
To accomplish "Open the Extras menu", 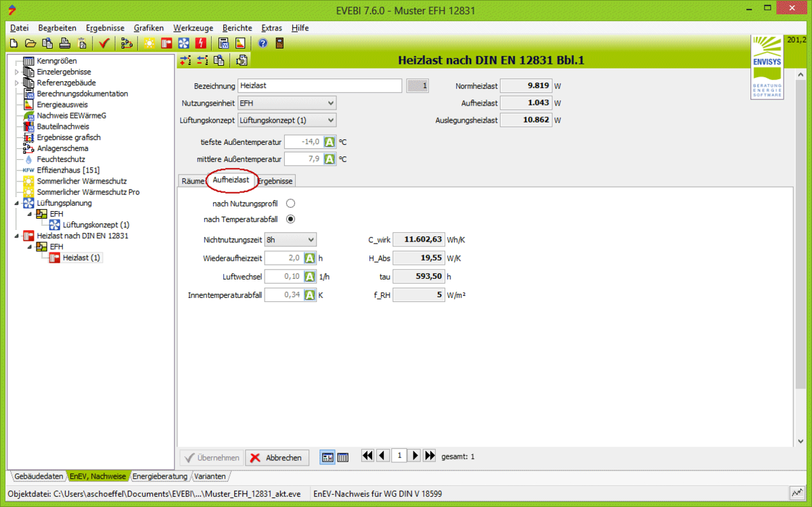I will [272, 28].
